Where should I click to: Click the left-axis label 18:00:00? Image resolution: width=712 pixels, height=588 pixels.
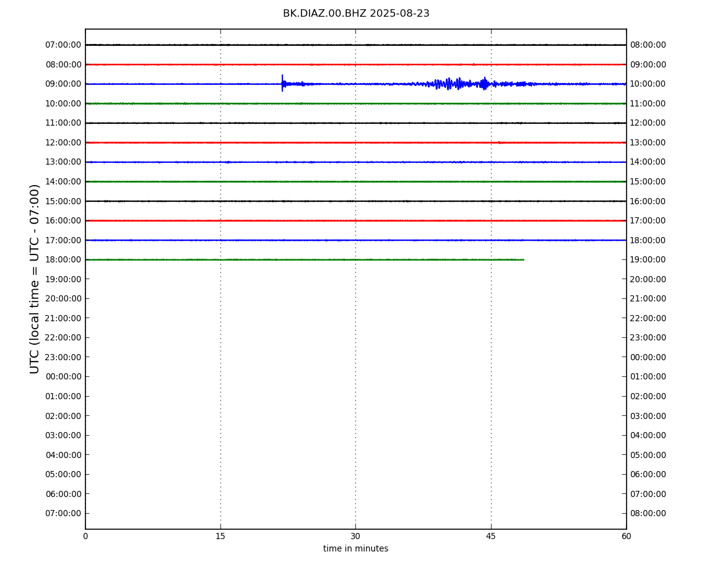click(63, 260)
